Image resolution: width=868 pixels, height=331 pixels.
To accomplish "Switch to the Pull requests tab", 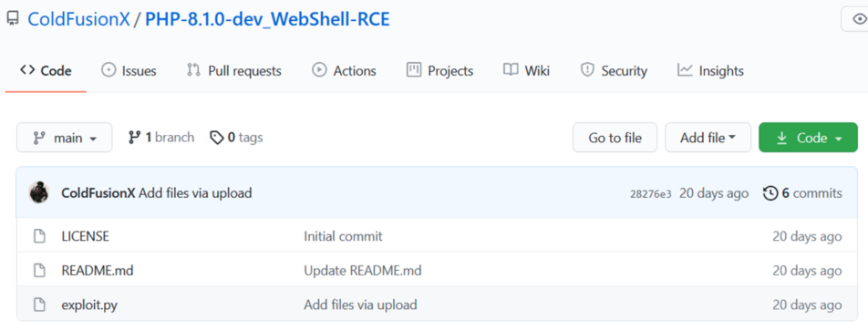I will point(234,71).
